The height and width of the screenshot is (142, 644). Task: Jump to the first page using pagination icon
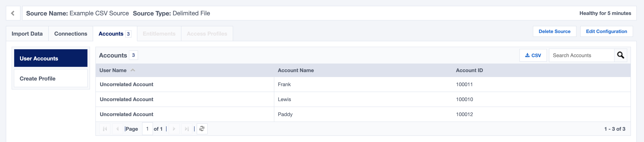pos(105,128)
